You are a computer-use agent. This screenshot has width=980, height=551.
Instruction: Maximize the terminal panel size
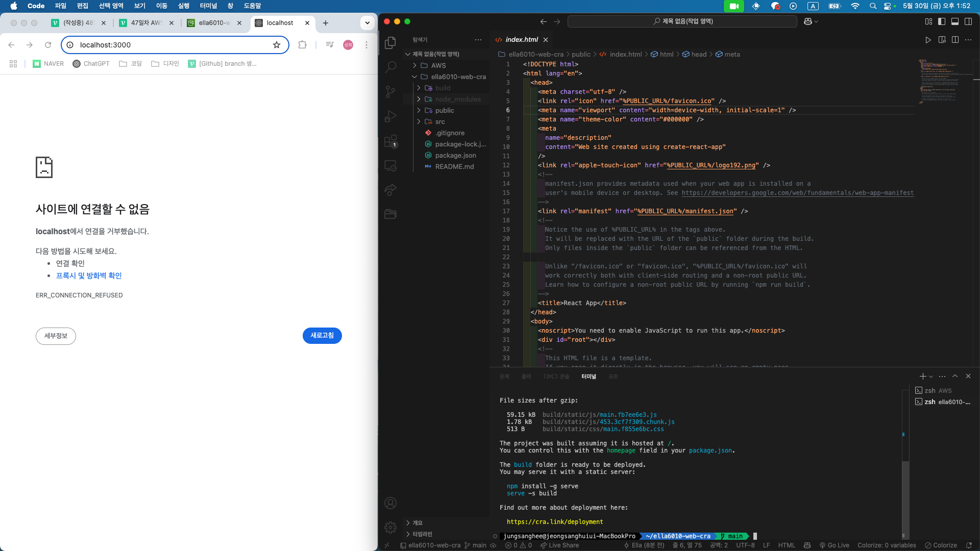pyautogui.click(x=955, y=376)
